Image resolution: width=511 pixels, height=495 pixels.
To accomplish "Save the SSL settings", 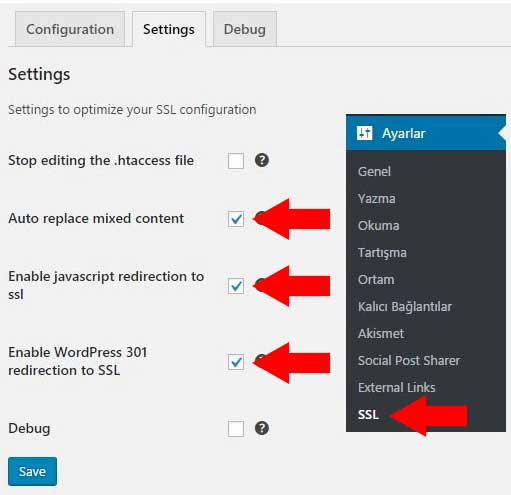I will click(x=32, y=471).
